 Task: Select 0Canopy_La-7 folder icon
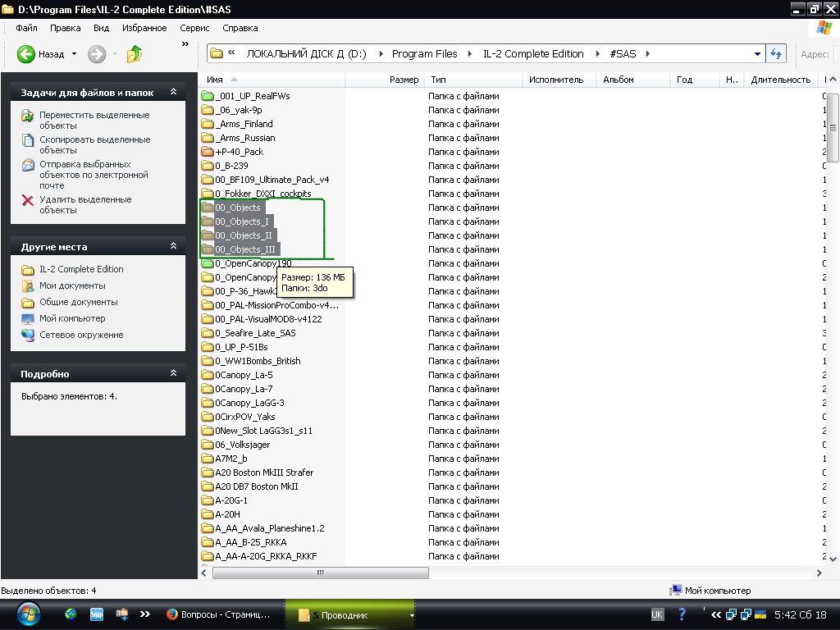coord(208,389)
